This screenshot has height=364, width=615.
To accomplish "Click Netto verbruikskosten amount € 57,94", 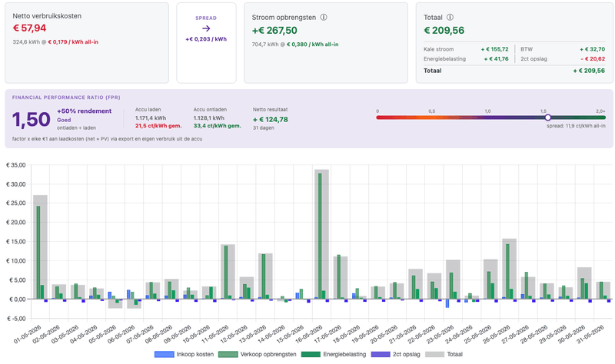I will [29, 28].
